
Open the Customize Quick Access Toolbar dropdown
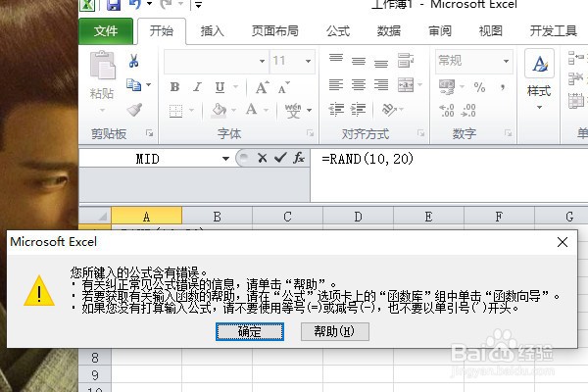click(x=198, y=5)
